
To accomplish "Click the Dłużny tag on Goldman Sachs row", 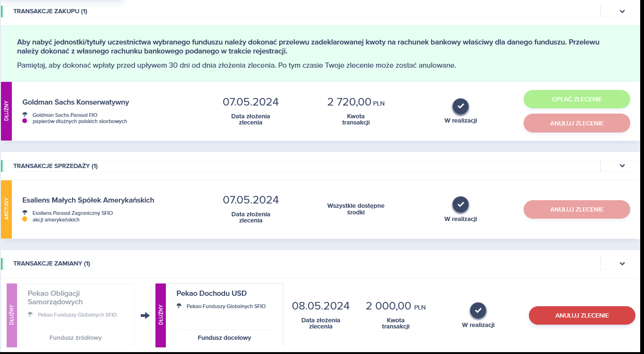I will click(6, 111).
